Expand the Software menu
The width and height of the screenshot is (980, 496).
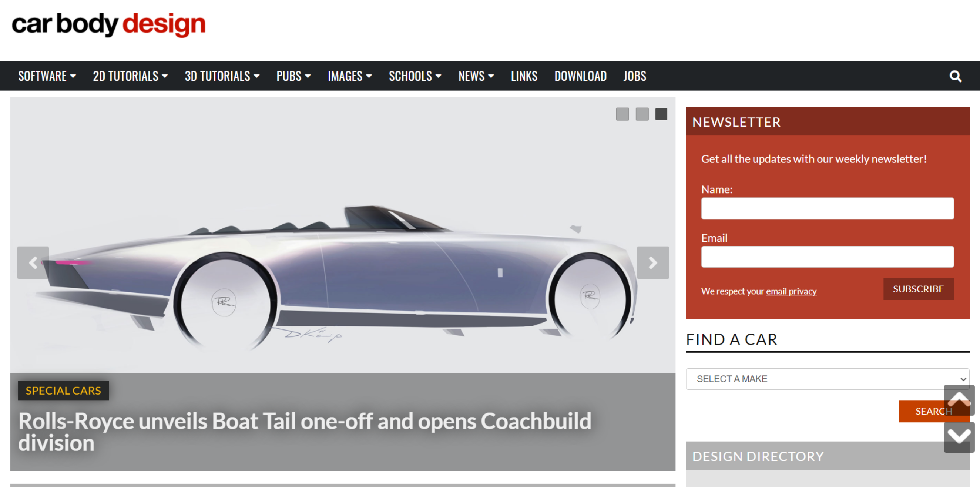47,76
